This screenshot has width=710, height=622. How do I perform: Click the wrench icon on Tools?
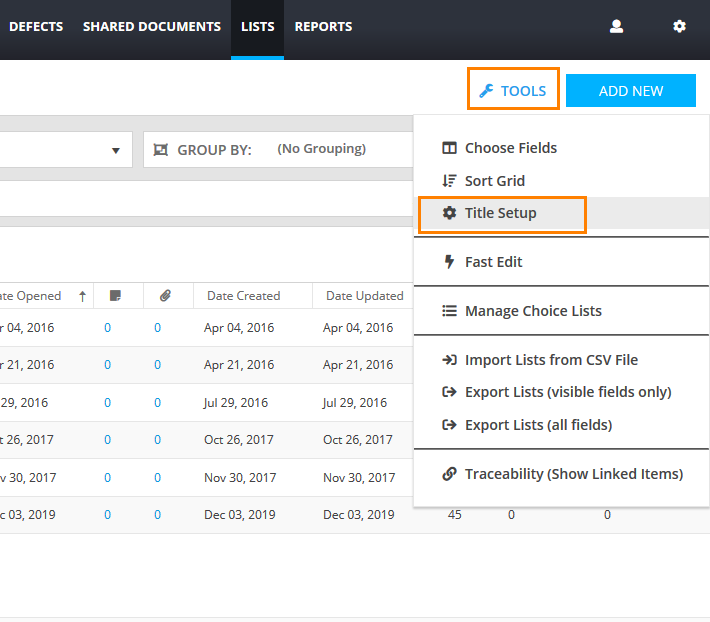pyautogui.click(x=487, y=91)
